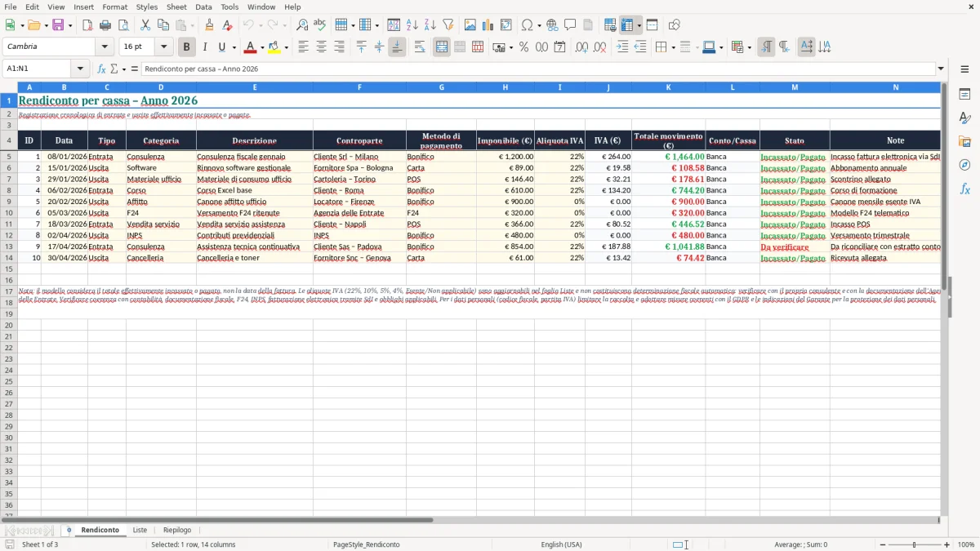This screenshot has width=980, height=551.
Task: Open the Borders dropdown arrow
Action: pyautogui.click(x=672, y=47)
